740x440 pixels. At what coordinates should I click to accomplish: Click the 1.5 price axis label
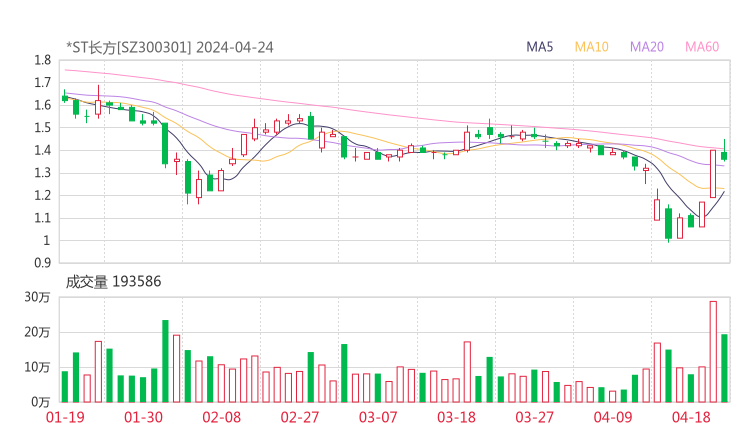coord(42,127)
